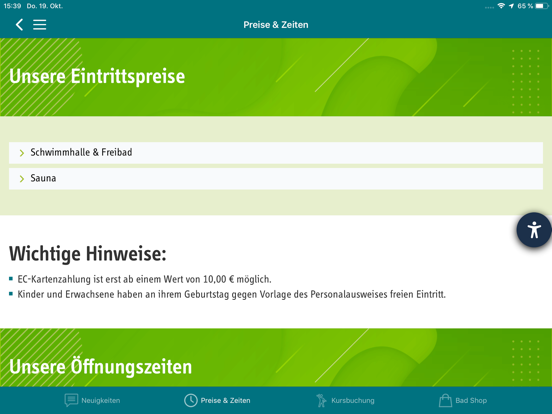Expand Schwimmhalle & Freibad chevron
This screenshot has width=552, height=414.
click(22, 153)
